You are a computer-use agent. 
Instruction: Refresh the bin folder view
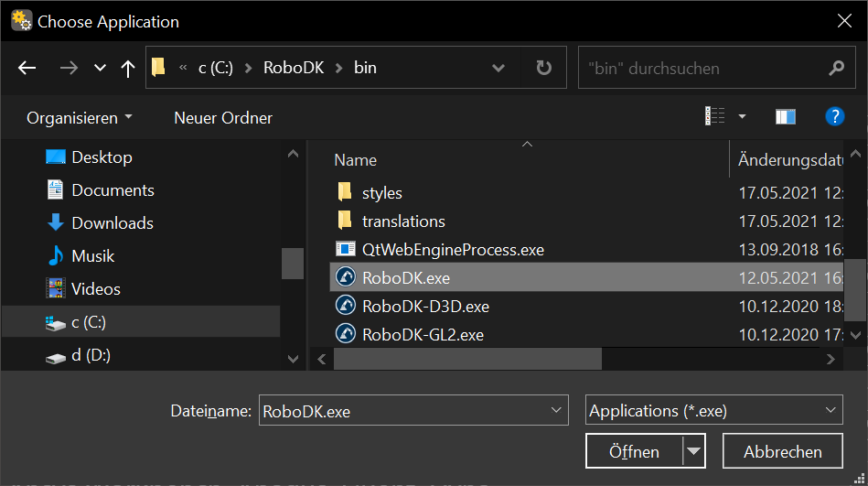point(543,68)
